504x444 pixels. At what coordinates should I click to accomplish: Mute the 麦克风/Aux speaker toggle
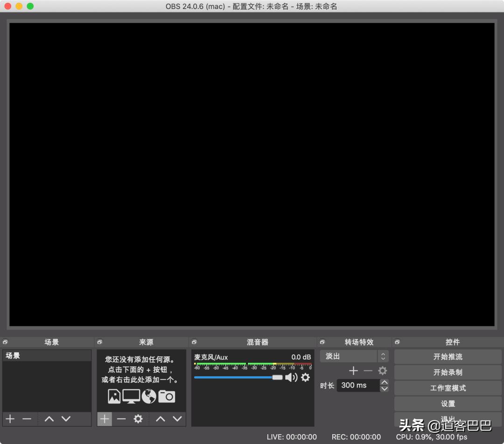point(291,377)
